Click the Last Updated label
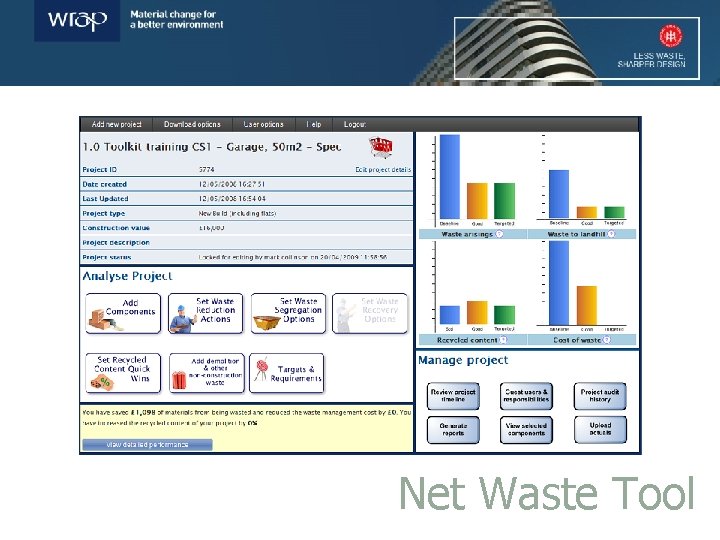The width and height of the screenshot is (720, 540). coord(105,199)
